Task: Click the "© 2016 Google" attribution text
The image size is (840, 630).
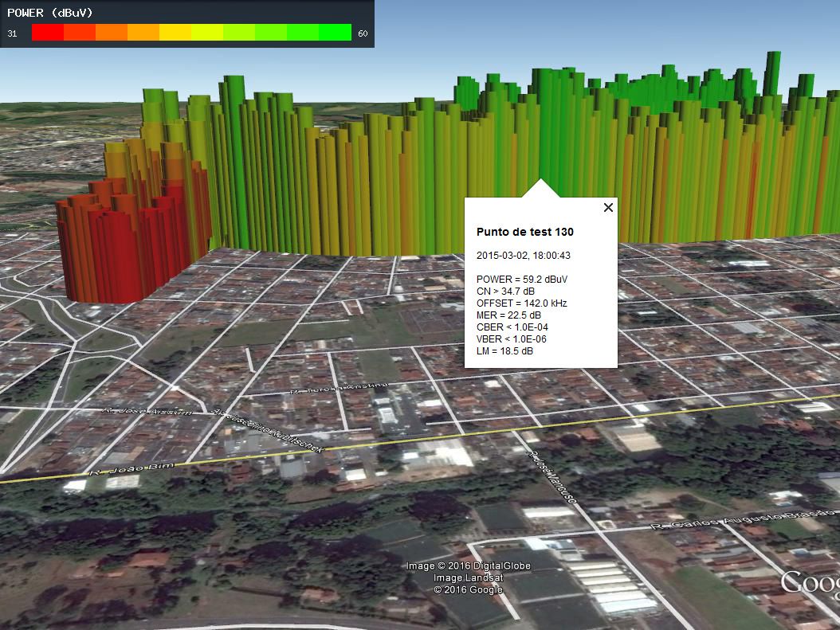Action: [x=467, y=590]
